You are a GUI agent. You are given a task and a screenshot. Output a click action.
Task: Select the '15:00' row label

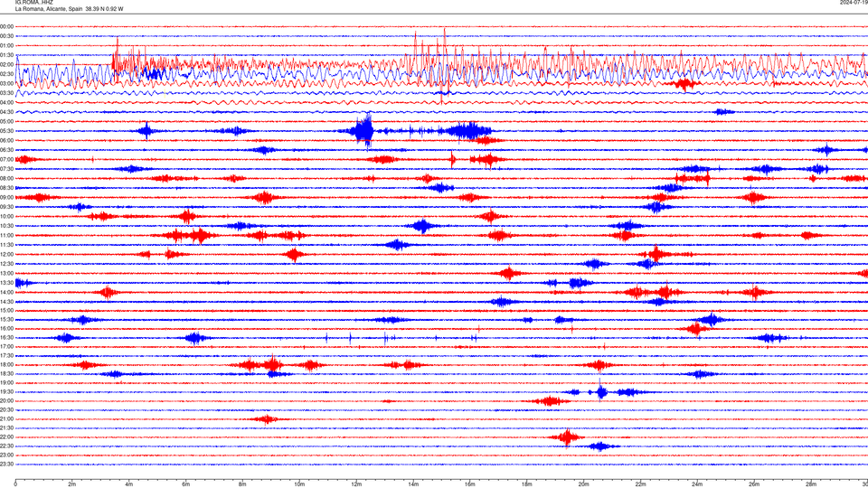(6, 310)
